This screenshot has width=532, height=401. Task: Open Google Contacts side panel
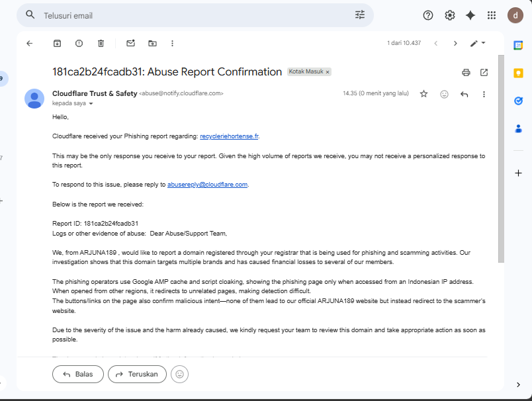click(x=518, y=128)
